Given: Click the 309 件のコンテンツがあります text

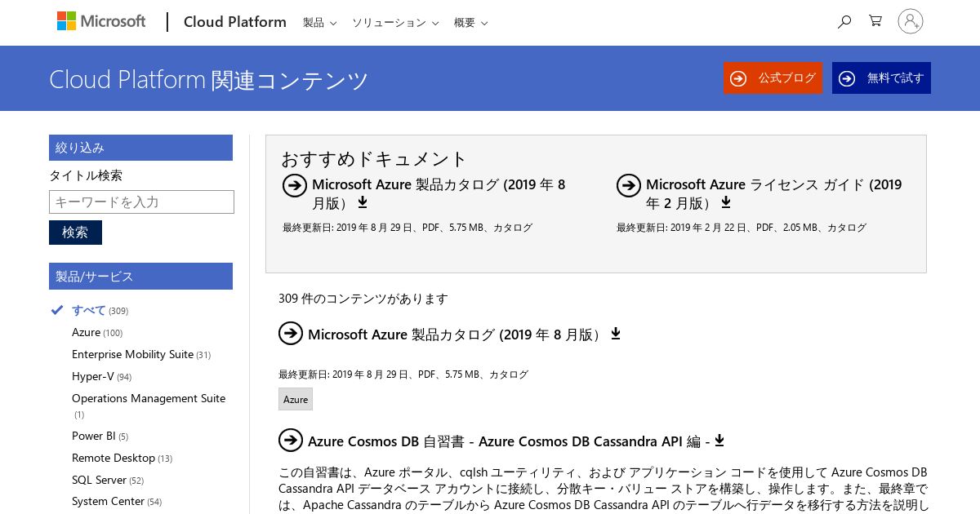Looking at the screenshot, I should point(363,299).
